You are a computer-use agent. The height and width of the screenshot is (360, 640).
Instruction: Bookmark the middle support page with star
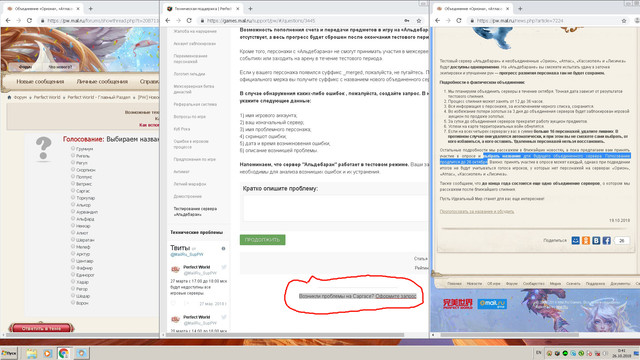pyautogui.click(x=419, y=20)
